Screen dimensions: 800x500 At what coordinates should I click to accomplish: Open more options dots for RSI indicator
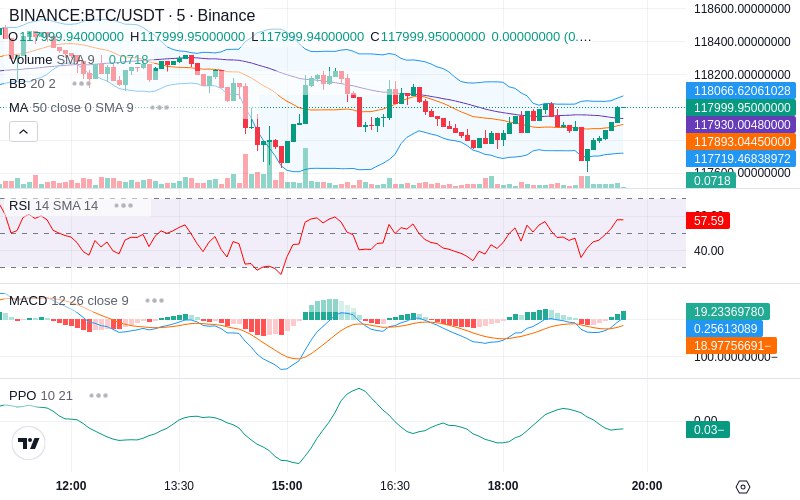(123, 206)
